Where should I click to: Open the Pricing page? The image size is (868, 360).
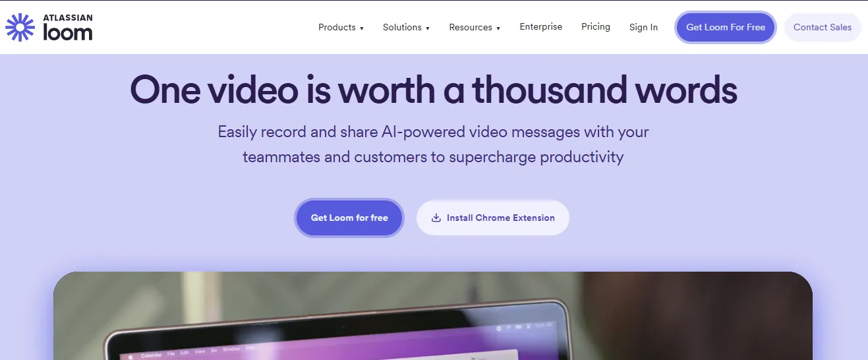[x=596, y=27]
